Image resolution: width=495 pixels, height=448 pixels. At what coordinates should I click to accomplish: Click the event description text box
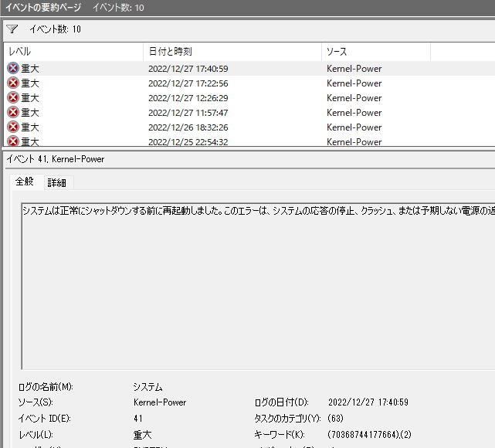point(258,286)
